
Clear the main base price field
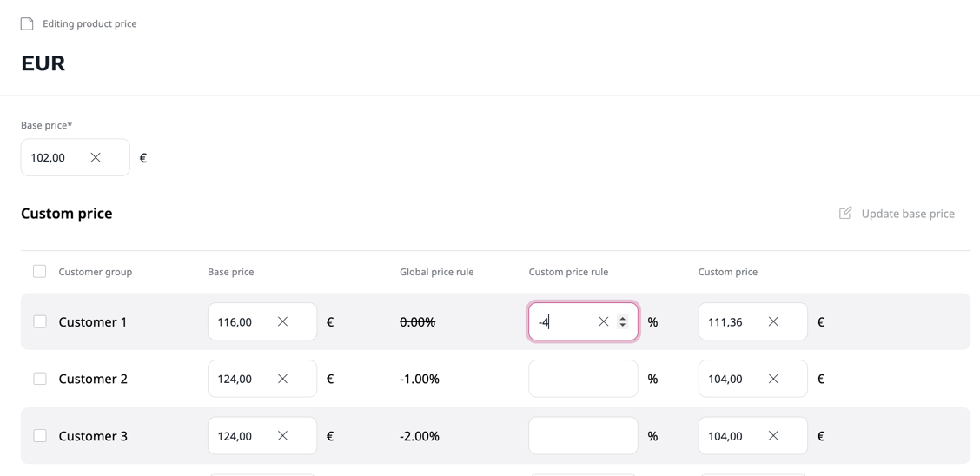96,157
